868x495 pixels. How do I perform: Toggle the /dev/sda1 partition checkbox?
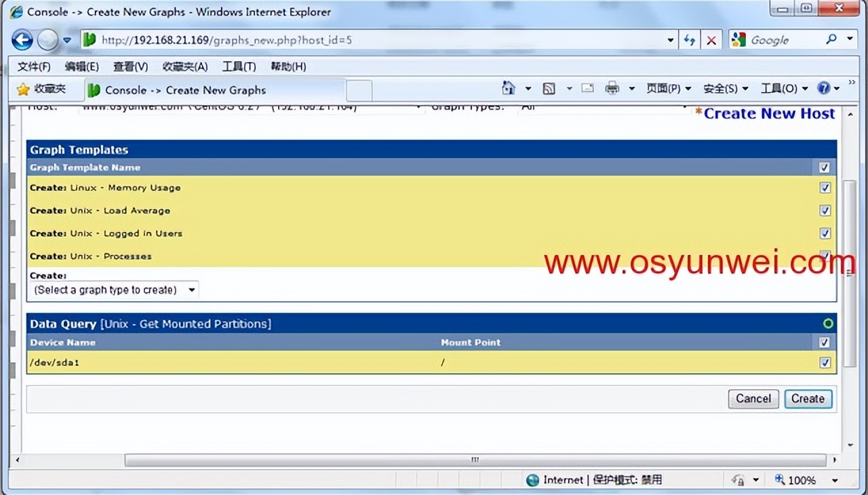click(x=825, y=363)
